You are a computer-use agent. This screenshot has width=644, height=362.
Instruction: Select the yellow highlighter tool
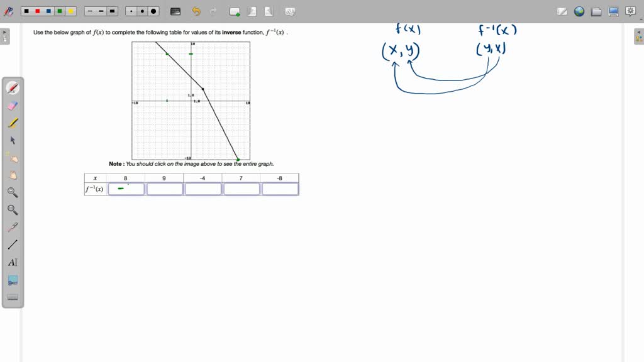pyautogui.click(x=13, y=123)
